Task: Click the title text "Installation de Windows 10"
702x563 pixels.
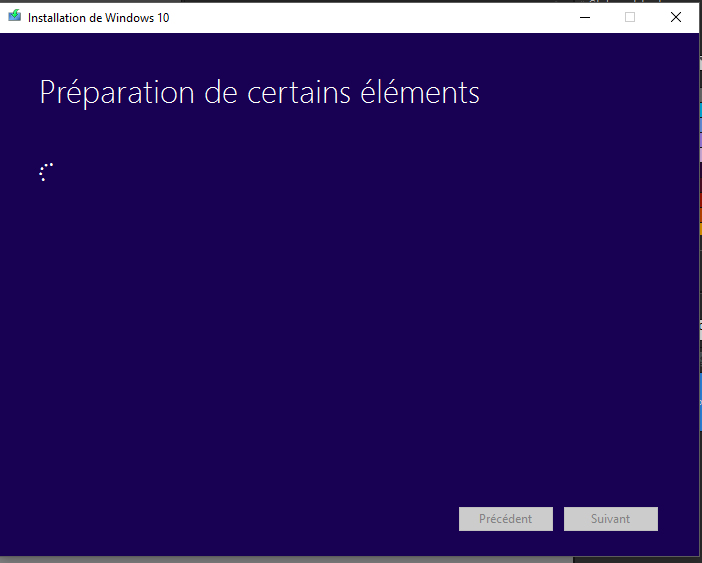Action: click(98, 18)
